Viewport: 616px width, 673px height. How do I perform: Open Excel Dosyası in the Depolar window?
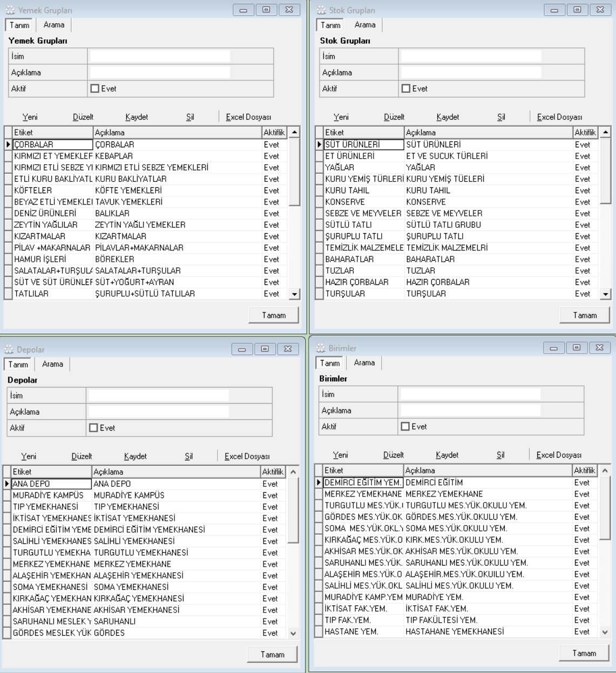(x=247, y=457)
